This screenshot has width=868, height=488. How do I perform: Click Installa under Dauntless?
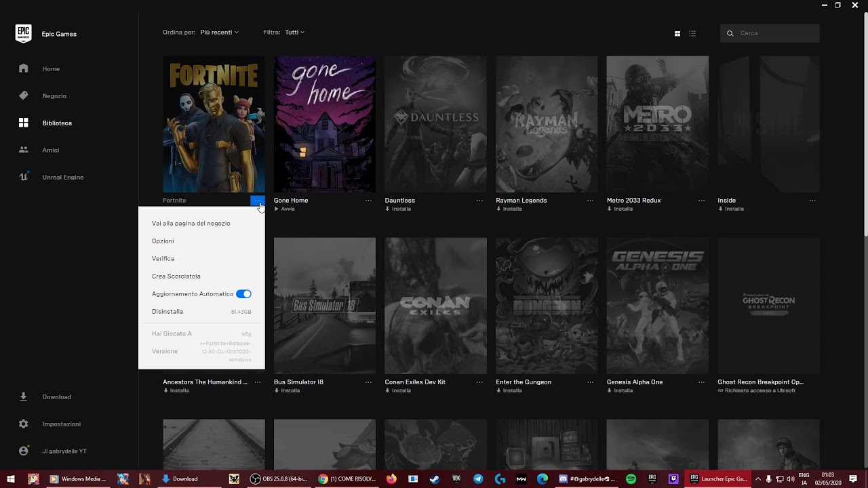(x=398, y=209)
